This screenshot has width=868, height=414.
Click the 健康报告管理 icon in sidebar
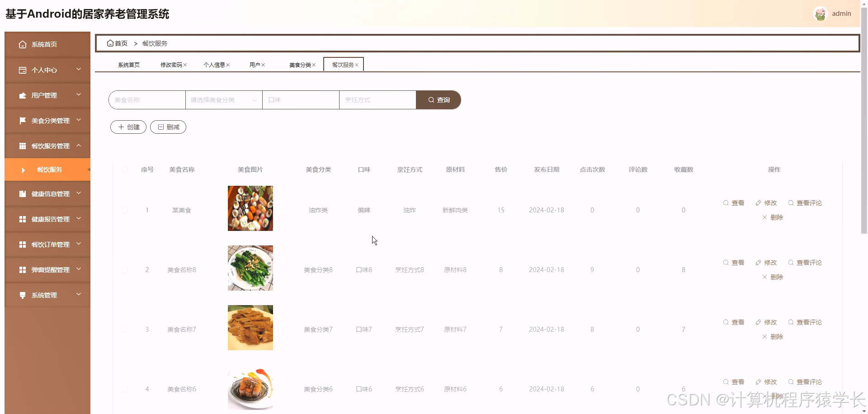point(23,219)
